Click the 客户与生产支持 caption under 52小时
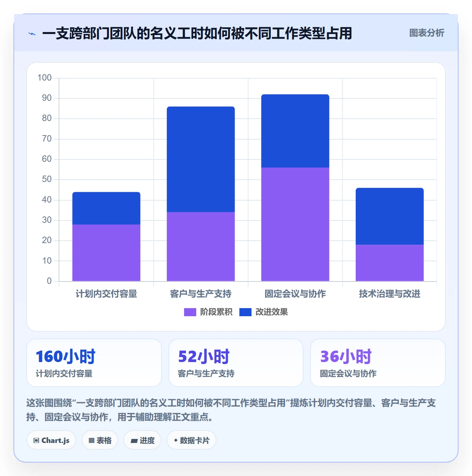This screenshot has height=476, width=472. (206, 374)
